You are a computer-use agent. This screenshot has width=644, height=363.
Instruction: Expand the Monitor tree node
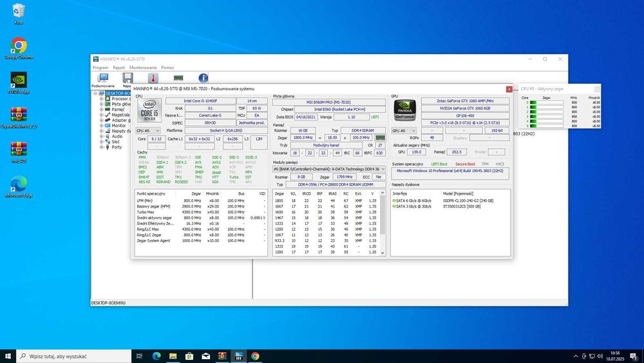(x=101, y=125)
